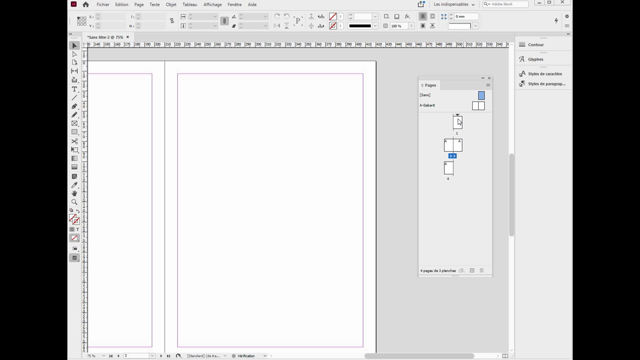640x360 pixels.
Task: Open the Page menu
Action: 139,4
